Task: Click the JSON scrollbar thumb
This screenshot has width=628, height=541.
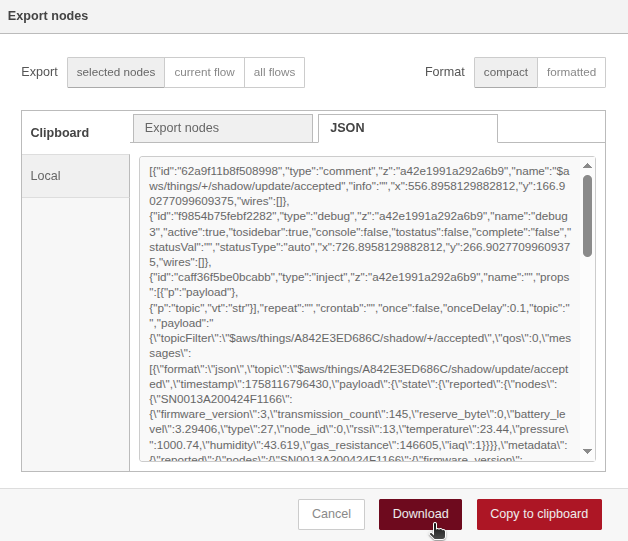Action: coord(587,215)
